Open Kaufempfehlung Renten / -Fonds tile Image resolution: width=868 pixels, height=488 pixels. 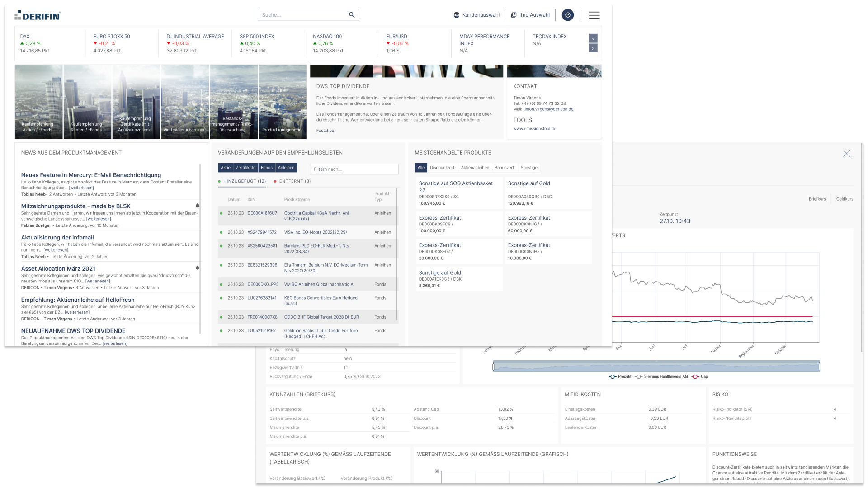tap(87, 102)
